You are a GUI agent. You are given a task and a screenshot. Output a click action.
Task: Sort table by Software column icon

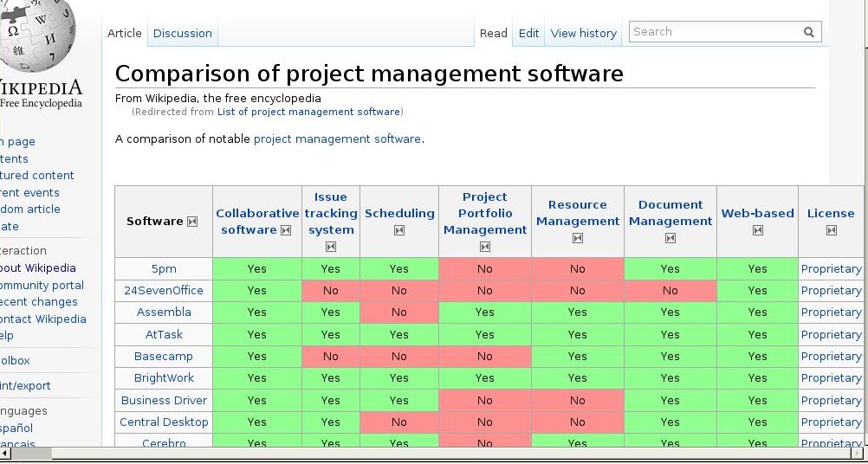coord(192,222)
